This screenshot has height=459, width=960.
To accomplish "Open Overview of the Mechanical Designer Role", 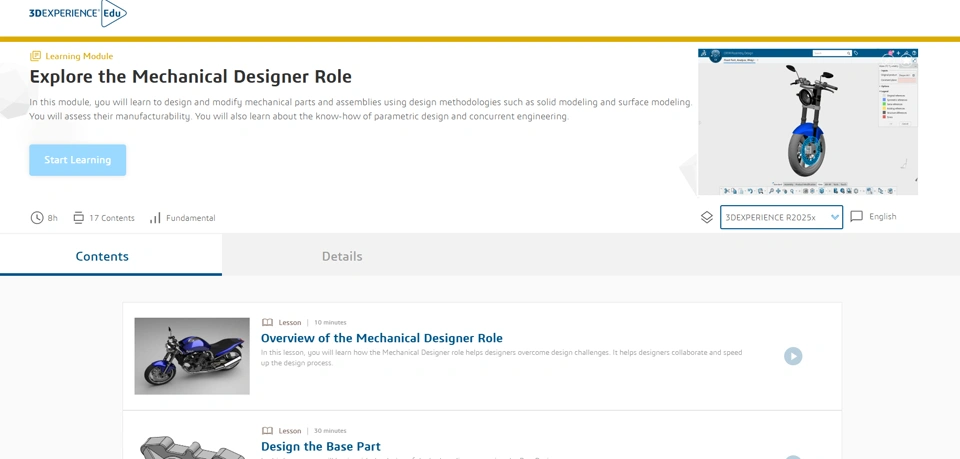I will (381, 338).
